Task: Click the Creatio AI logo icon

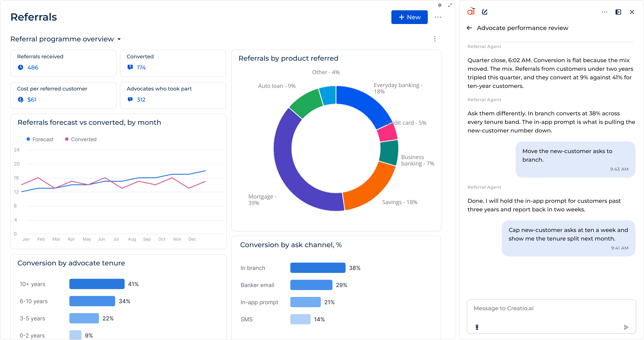Action: click(471, 12)
